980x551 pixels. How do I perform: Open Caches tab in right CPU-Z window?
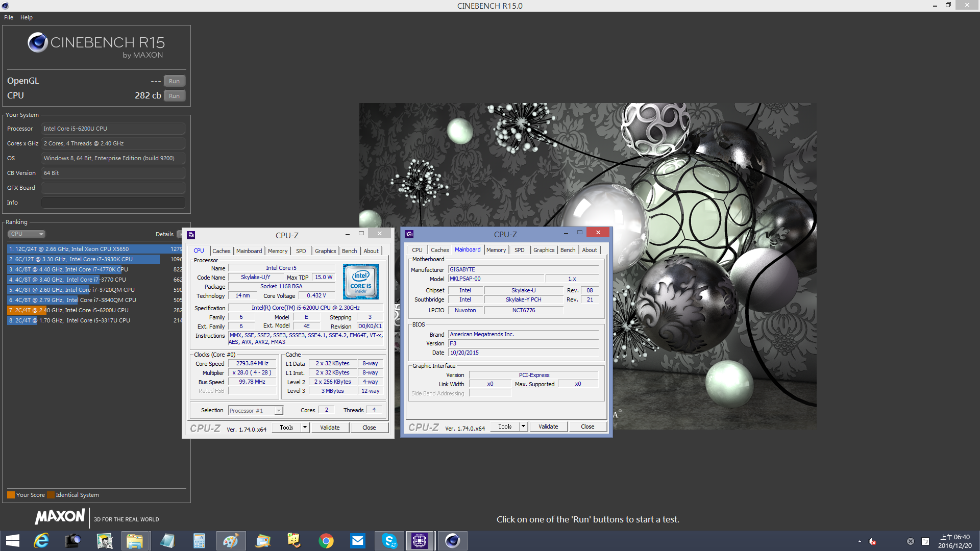(440, 250)
